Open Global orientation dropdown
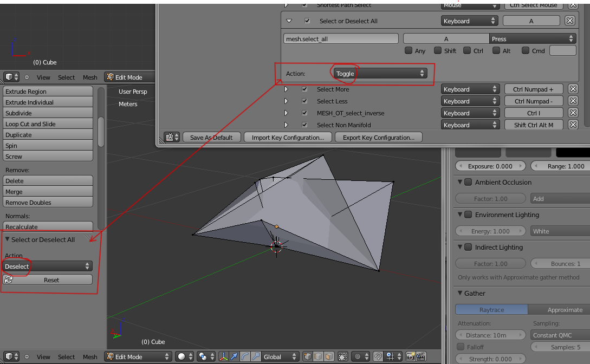The height and width of the screenshot is (364, 590). (280, 356)
